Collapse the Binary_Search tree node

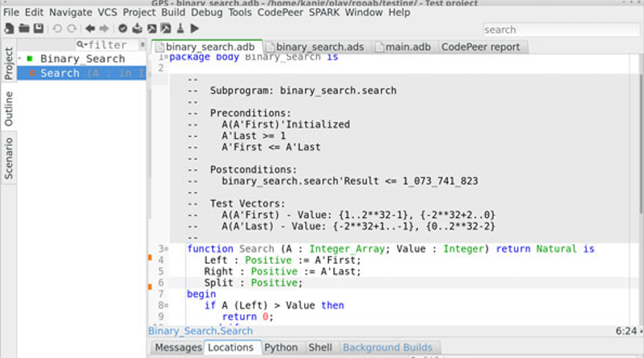(x=20, y=59)
